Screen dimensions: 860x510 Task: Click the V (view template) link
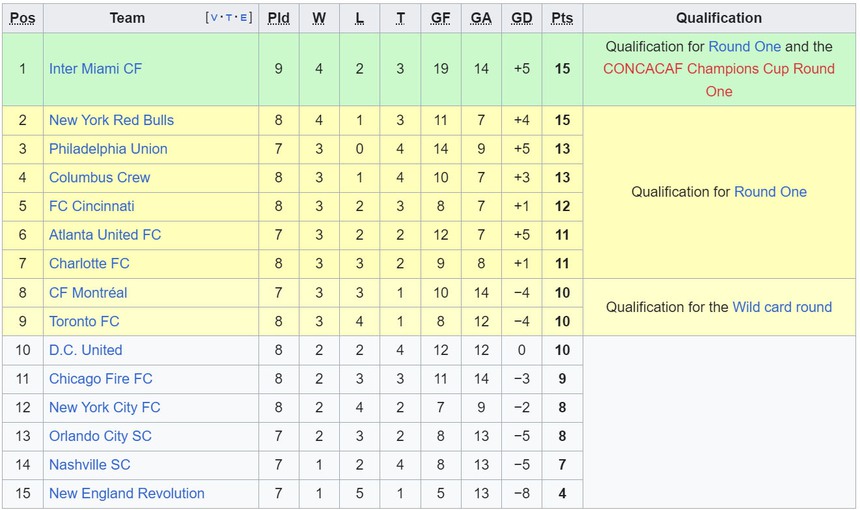click(214, 18)
